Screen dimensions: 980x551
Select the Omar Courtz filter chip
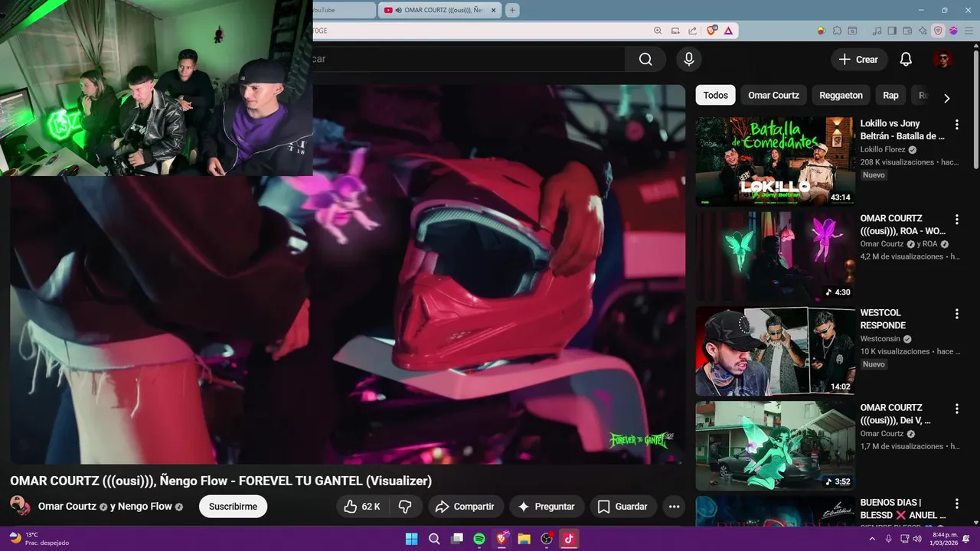click(x=773, y=95)
